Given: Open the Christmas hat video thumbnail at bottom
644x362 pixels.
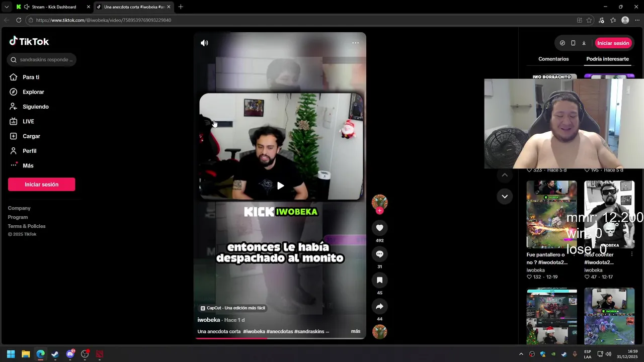Looking at the screenshot, I should (x=551, y=316).
